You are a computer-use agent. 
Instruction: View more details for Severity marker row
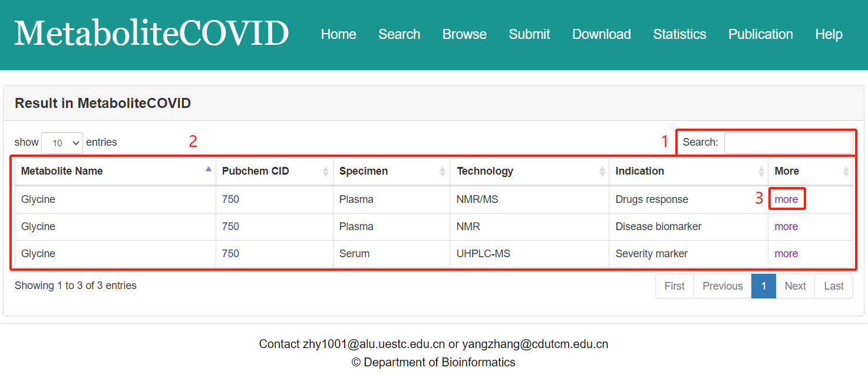click(x=786, y=254)
